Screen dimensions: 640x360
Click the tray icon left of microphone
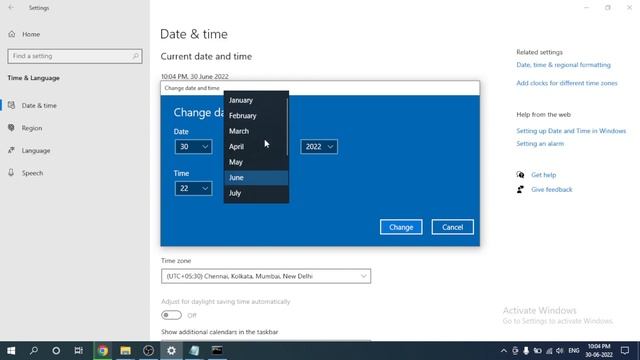pyautogui.click(x=515, y=351)
